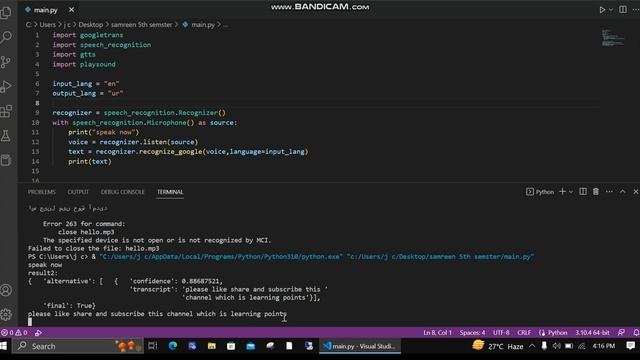Click on the output_lang = "ur" line

[x=87, y=93]
